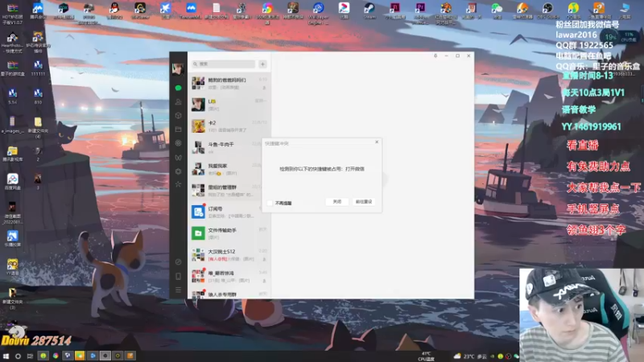
Task: Select the QQ penguin desktop icon
Action: coord(114,10)
